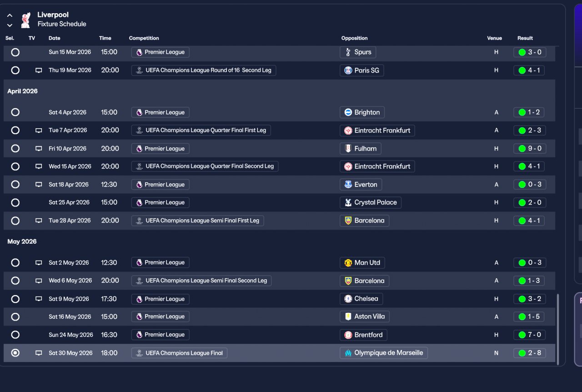Viewport: 582px width, 392px height.
Task: Click the Eintracht Frankfurt crest on the 15 Apr fixture
Action: click(x=348, y=166)
